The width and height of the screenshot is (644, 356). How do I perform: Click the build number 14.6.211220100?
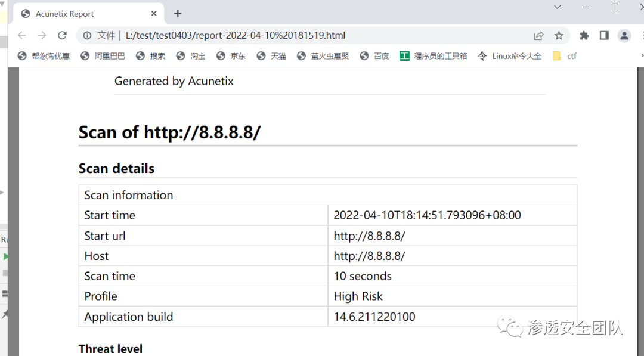(x=374, y=317)
